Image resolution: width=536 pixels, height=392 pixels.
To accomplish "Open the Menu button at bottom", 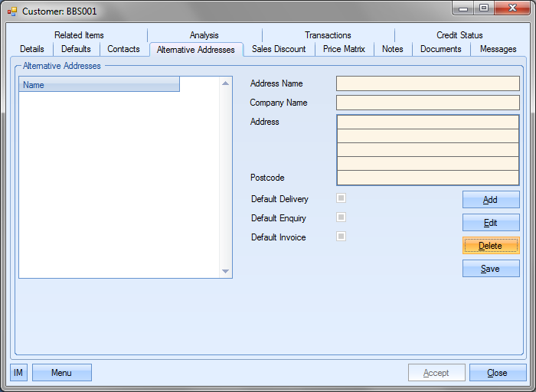I will point(61,373).
